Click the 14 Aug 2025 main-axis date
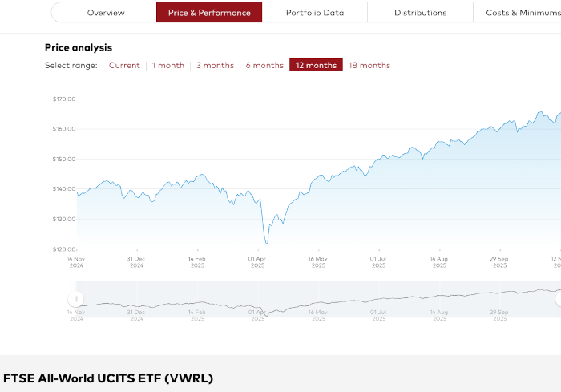This screenshot has height=392, width=561. (439, 262)
